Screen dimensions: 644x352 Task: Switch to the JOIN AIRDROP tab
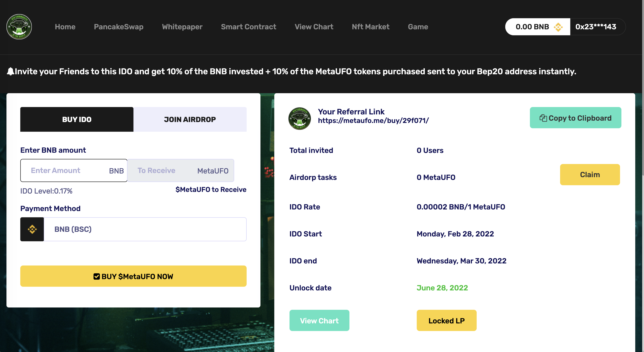190,119
